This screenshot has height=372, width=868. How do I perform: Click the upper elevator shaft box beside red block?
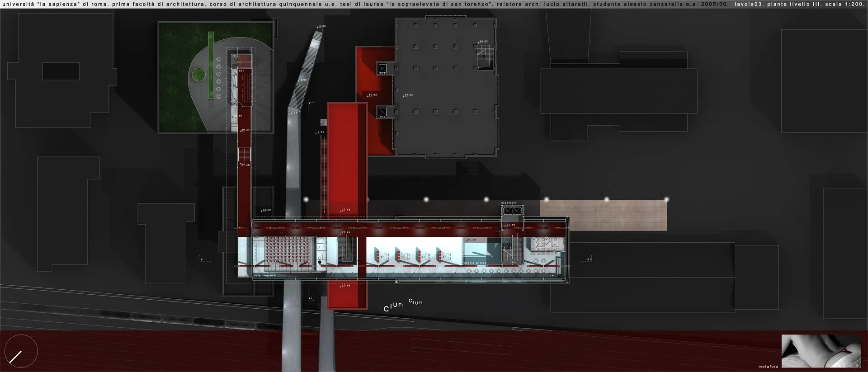(x=382, y=68)
